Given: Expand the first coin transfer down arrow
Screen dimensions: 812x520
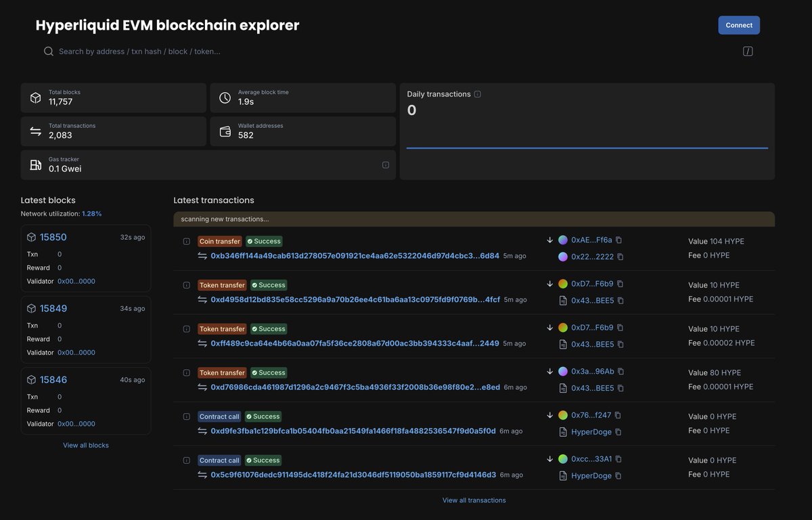Looking at the screenshot, I should [548, 238].
